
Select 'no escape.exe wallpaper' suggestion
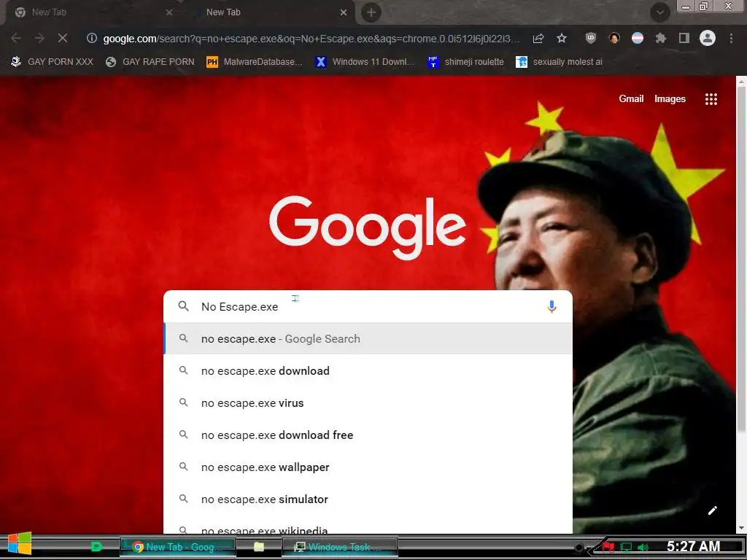[x=368, y=467]
